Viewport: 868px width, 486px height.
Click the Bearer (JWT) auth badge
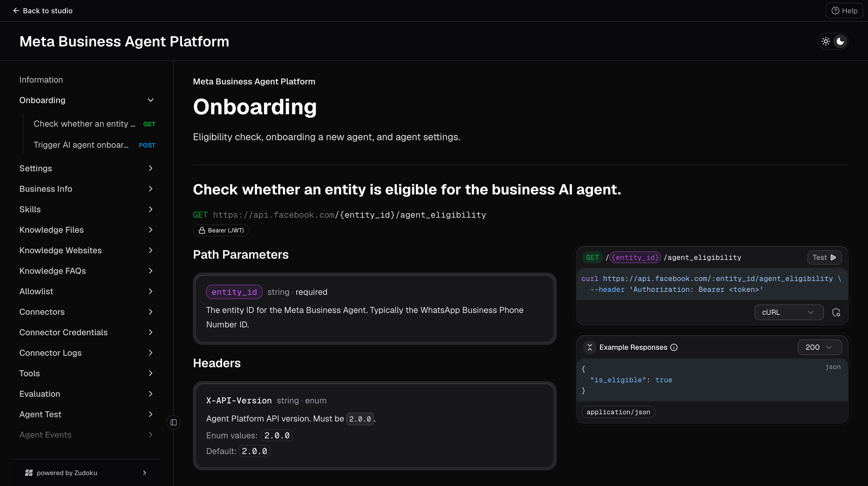click(221, 231)
